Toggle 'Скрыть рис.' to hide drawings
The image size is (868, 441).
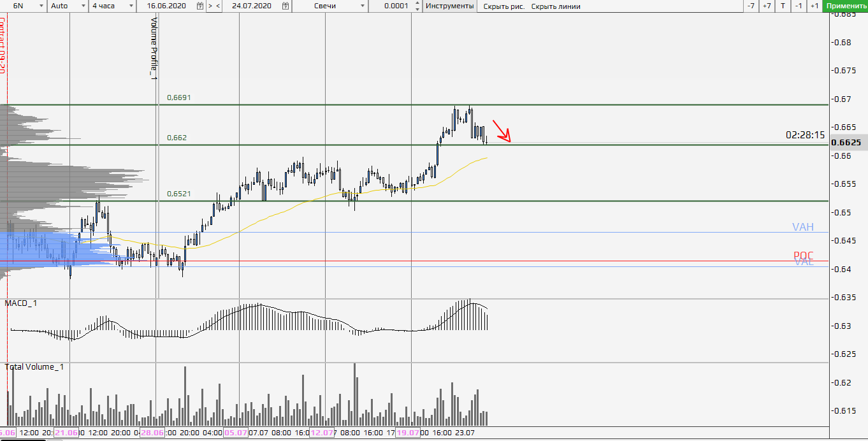504,6
